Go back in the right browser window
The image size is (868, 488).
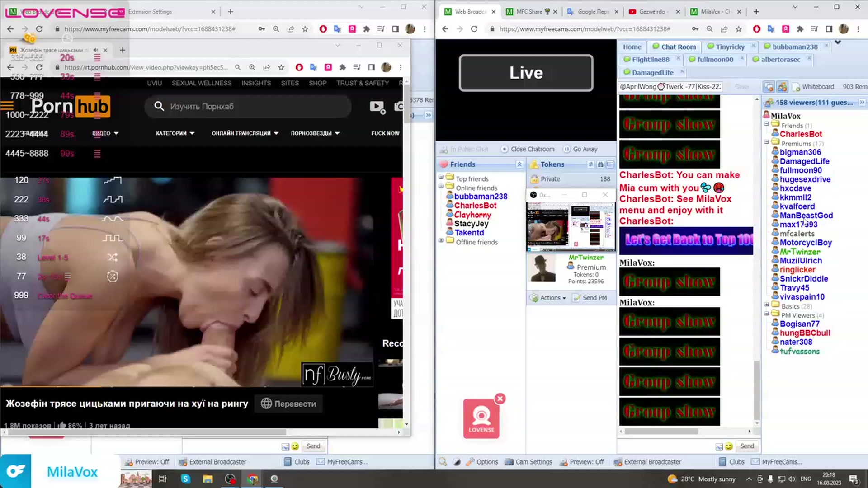(445, 29)
